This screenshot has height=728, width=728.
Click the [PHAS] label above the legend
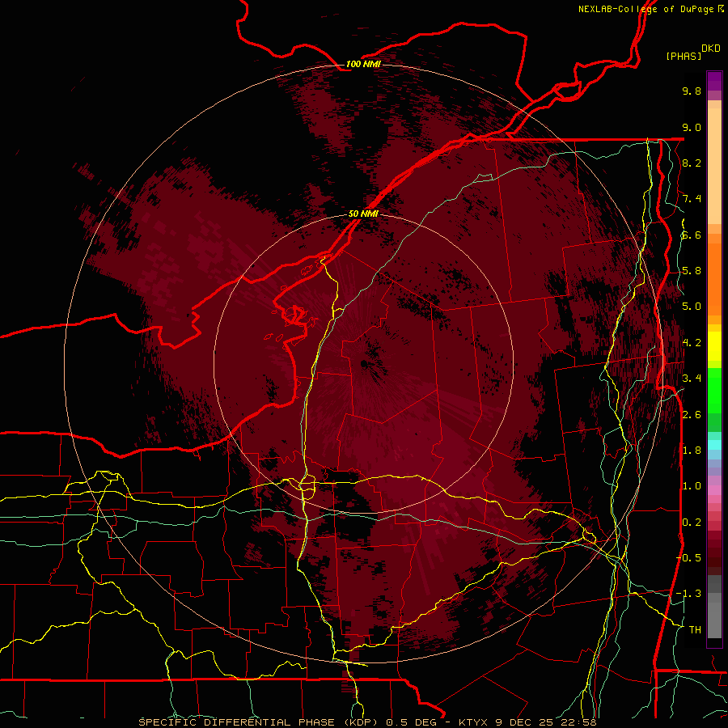684,56
